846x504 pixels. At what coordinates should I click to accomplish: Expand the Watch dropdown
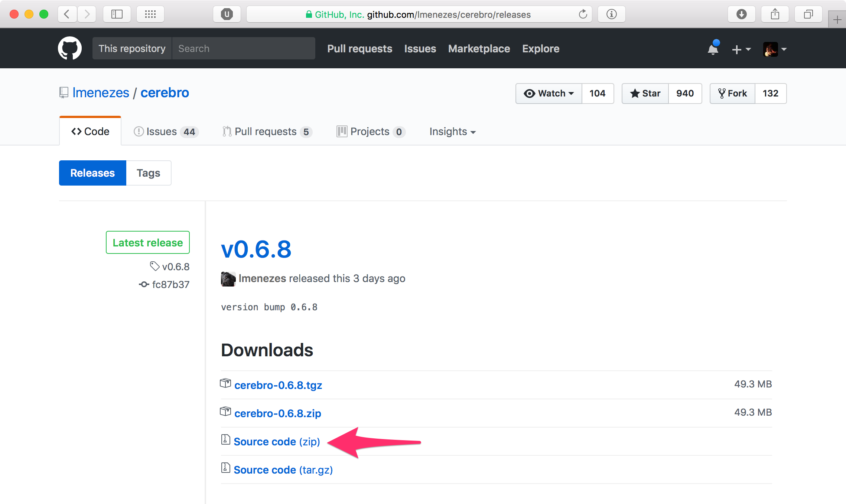(549, 94)
